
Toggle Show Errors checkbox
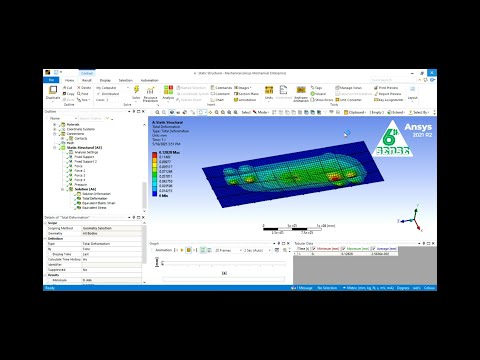coord(312,100)
